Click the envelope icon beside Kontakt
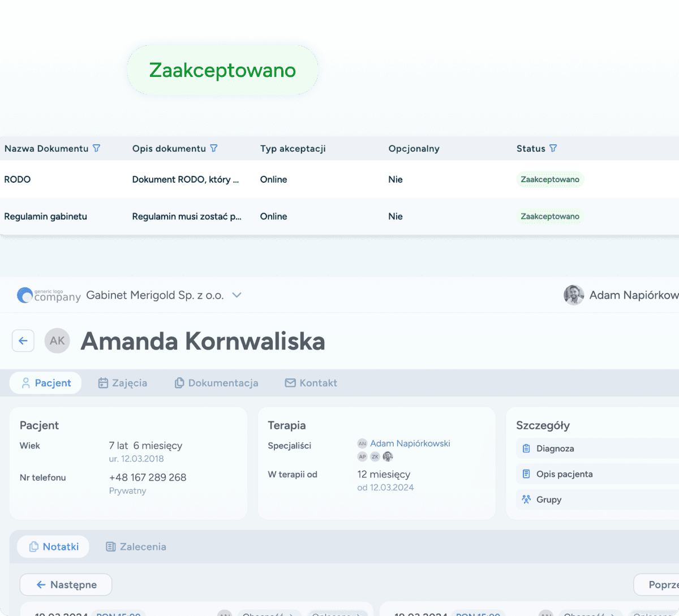The width and height of the screenshot is (679, 616). (x=290, y=382)
